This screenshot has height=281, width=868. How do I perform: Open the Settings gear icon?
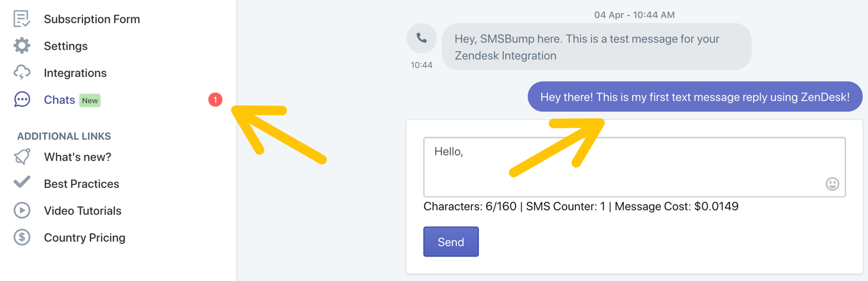[22, 45]
